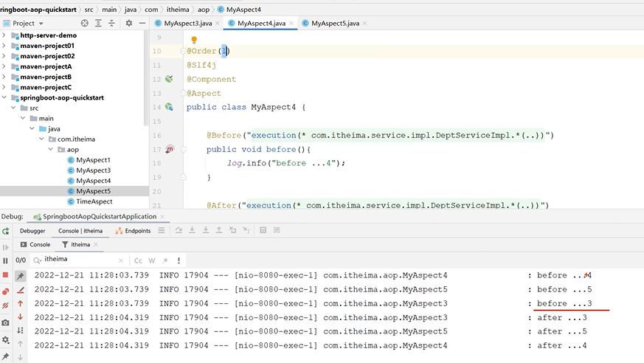
Task: Click the Step Over icon
Action: point(179,230)
